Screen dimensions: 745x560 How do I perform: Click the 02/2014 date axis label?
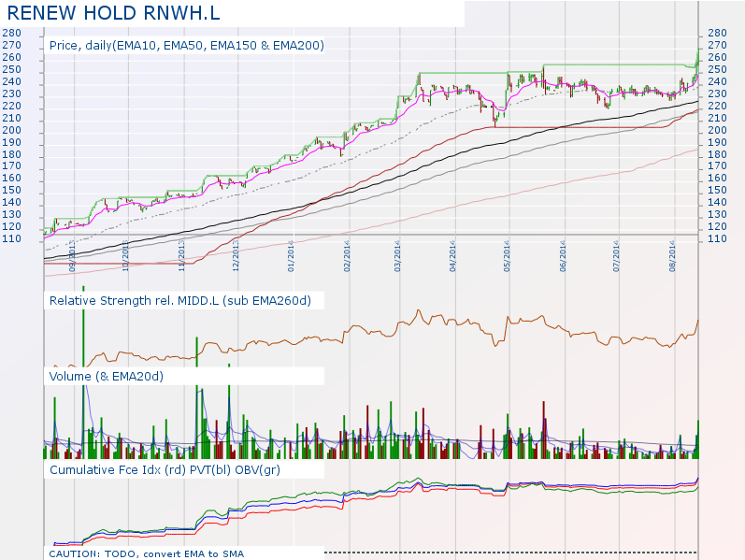[x=347, y=256]
